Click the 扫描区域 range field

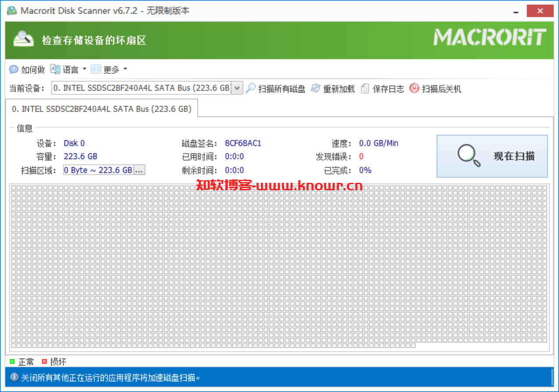coord(99,170)
